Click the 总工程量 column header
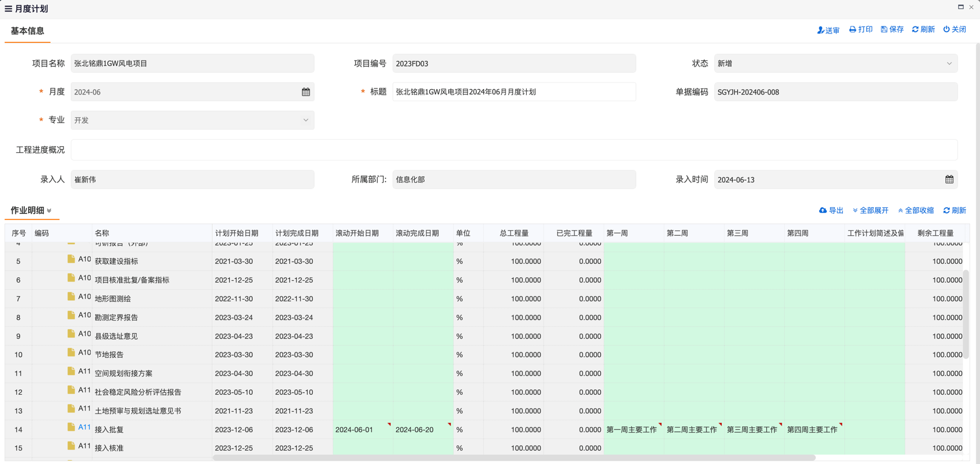The image size is (980, 464). [x=514, y=233]
